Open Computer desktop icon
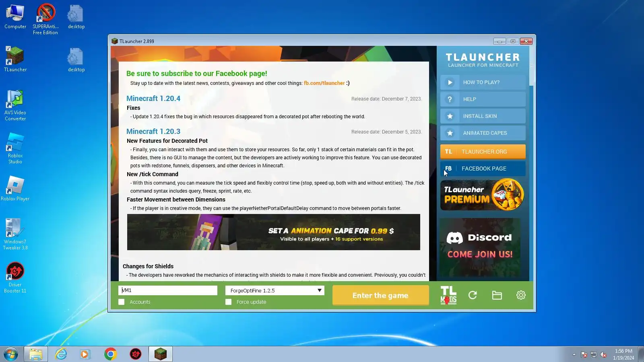 point(15,17)
